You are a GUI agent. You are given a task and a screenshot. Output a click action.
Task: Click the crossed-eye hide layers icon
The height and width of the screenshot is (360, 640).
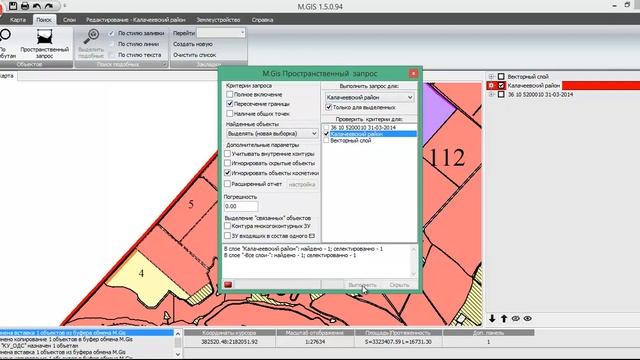516,318
